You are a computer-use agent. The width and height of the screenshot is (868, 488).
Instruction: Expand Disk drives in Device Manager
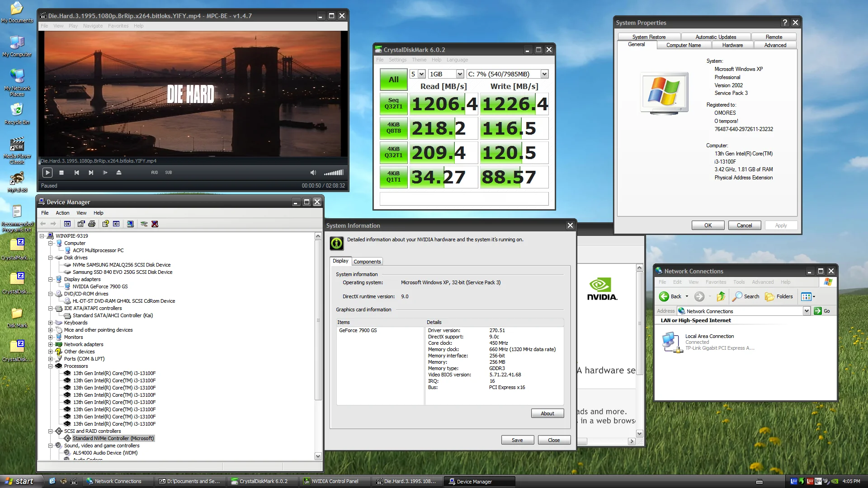tap(51, 258)
